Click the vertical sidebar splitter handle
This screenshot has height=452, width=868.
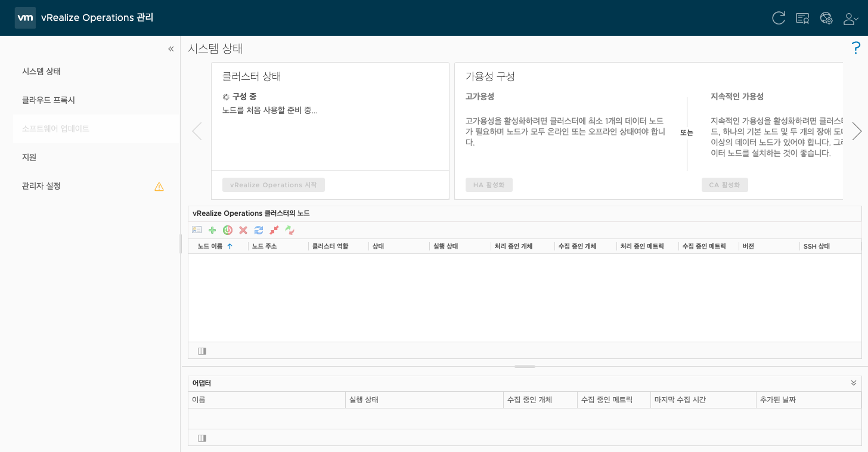tap(180, 243)
